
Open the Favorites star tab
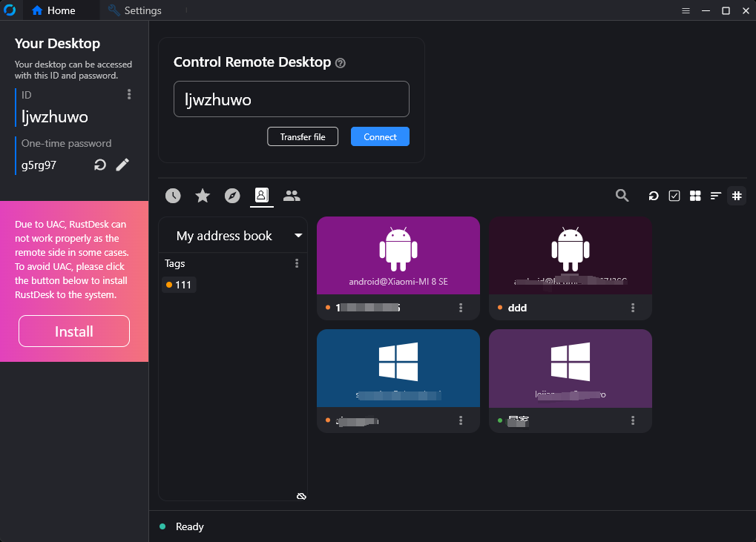click(203, 196)
